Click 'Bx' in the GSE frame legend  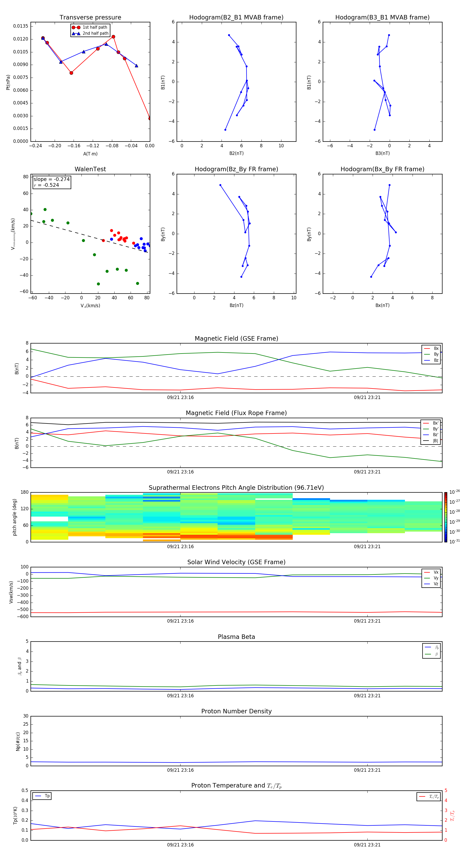pos(431,349)
